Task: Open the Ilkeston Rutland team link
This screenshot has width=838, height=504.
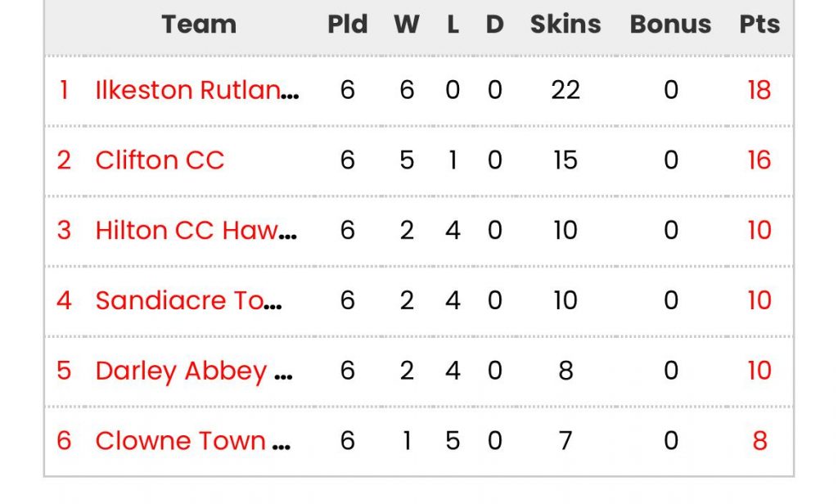Action: [x=196, y=90]
